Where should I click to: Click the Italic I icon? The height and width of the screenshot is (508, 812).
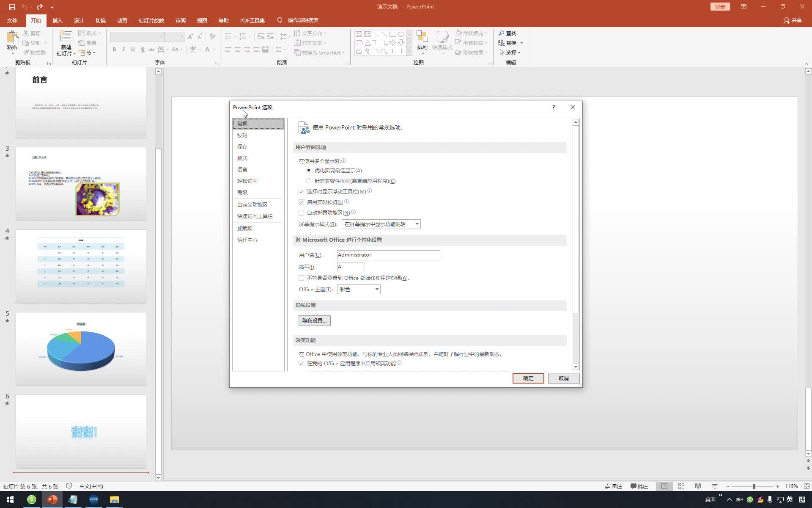(x=123, y=50)
